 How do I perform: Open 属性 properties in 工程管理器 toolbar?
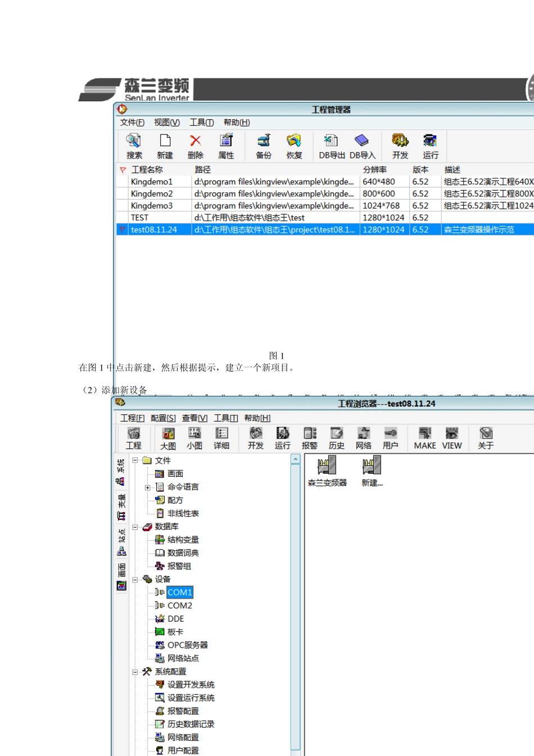coord(226,146)
